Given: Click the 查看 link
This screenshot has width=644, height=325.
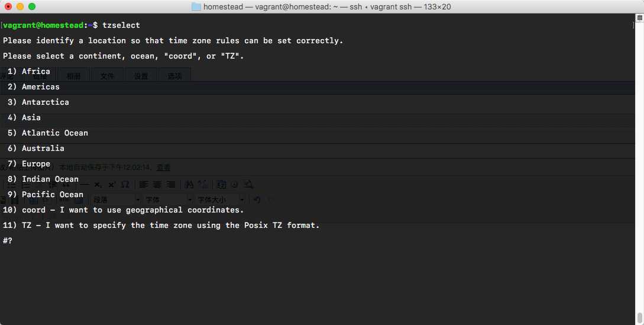Looking at the screenshot, I should (x=163, y=168).
